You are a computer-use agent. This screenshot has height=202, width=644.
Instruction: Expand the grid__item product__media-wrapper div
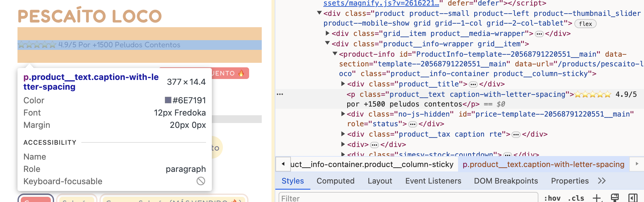(x=328, y=33)
